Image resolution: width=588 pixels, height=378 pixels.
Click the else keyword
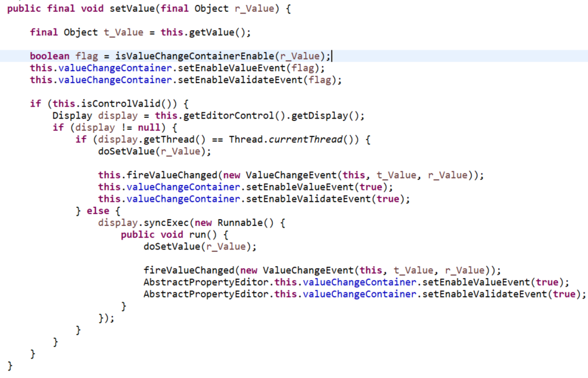pyautogui.click(x=98, y=211)
